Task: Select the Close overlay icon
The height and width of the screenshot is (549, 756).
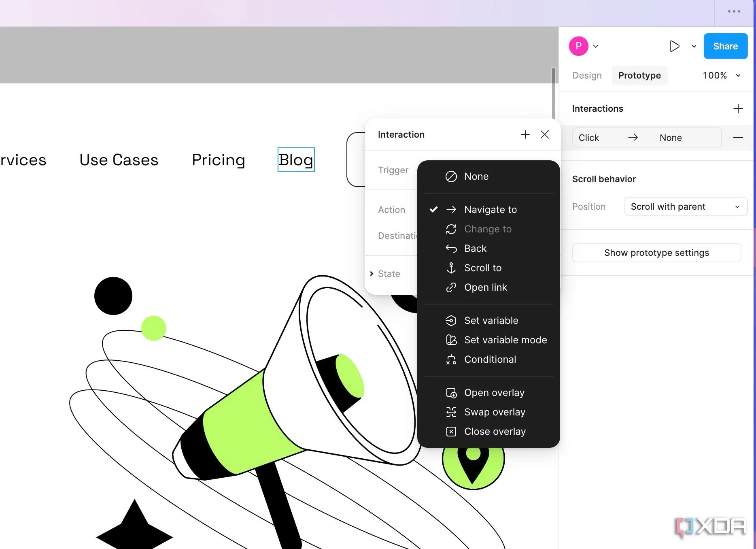Action: [451, 432]
